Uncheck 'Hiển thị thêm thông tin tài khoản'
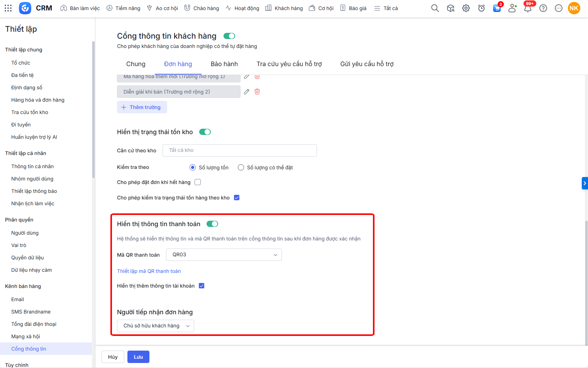The height and width of the screenshot is (368, 588). tap(202, 286)
